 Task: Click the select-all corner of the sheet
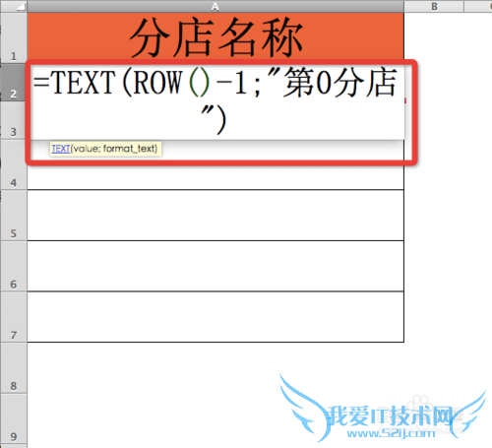14,6
